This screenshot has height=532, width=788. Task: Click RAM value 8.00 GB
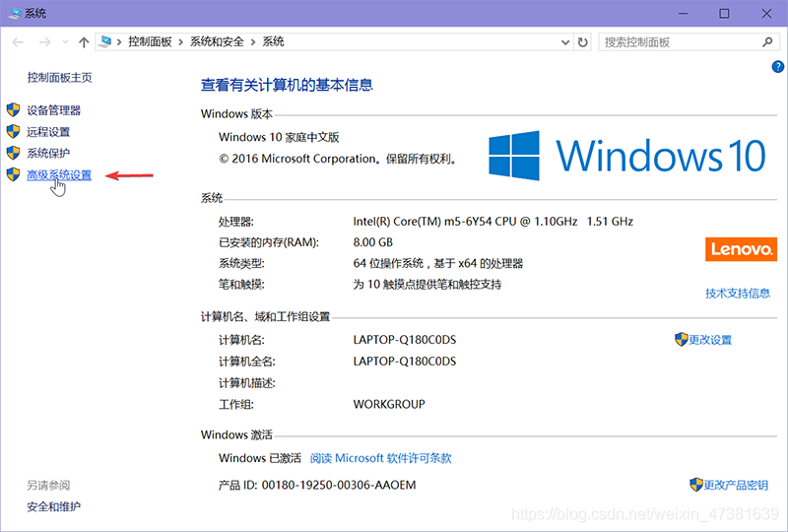(373, 242)
